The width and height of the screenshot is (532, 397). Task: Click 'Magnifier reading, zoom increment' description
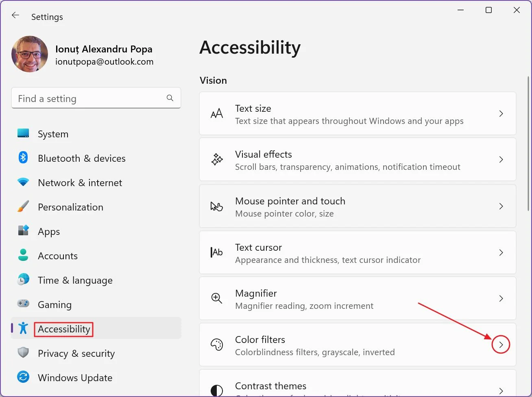[x=304, y=306]
